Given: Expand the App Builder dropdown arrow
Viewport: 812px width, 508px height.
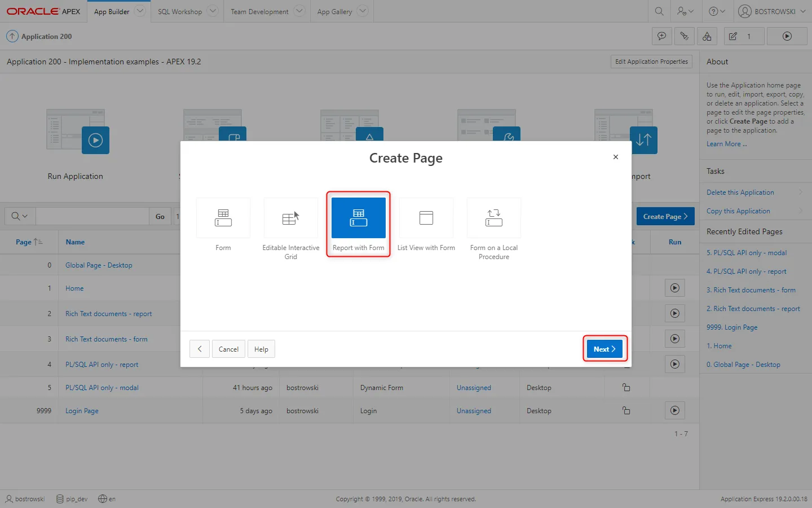Looking at the screenshot, I should coord(140,11).
